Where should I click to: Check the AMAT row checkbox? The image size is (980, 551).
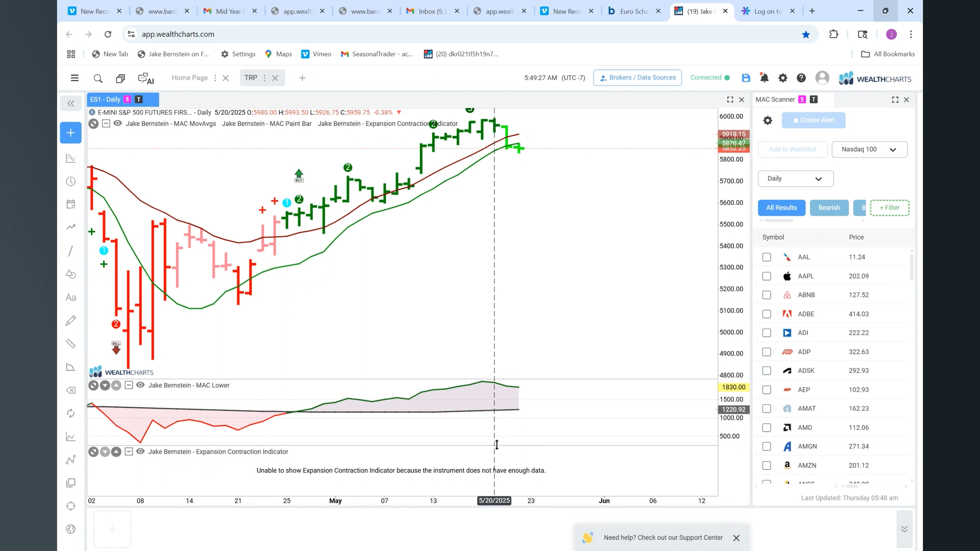[767, 409]
